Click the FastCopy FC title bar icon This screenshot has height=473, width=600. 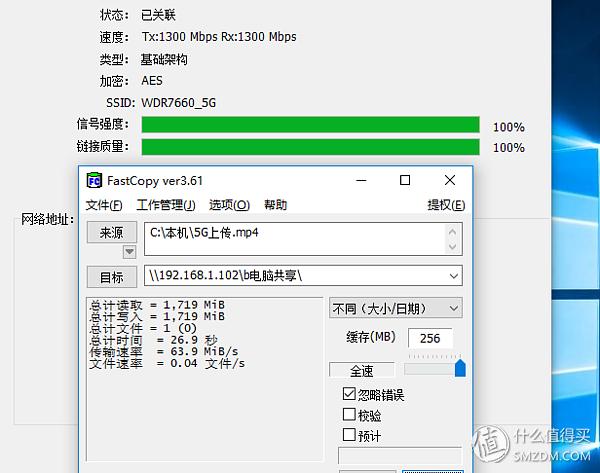[x=94, y=181]
